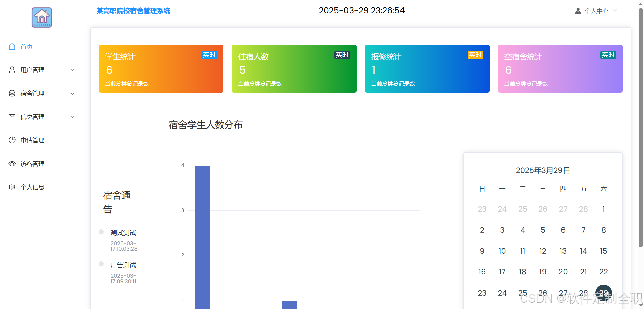Click the 宿舍通告 heading
This screenshot has width=644, height=309.
click(x=117, y=202)
